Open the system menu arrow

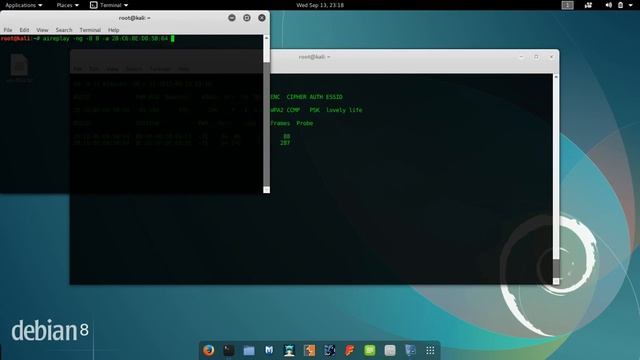(x=631, y=5)
